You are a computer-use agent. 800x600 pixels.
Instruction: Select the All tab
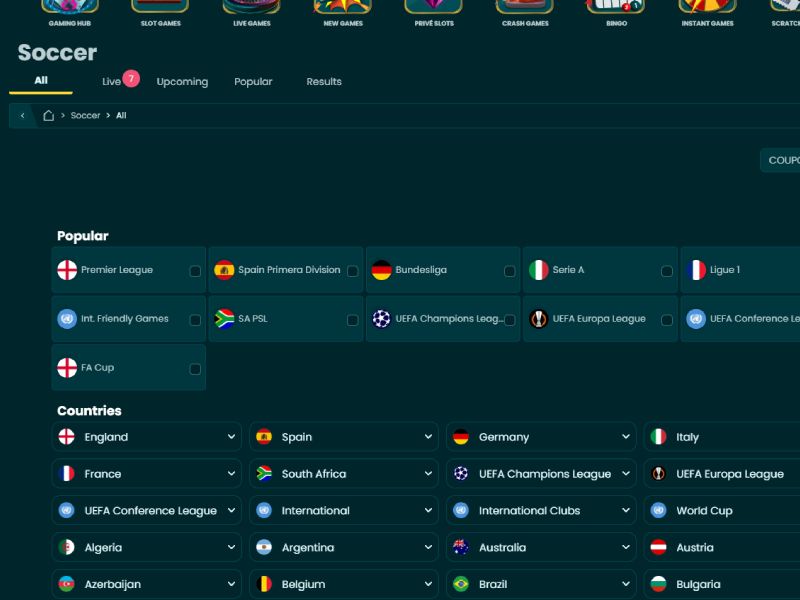pyautogui.click(x=41, y=81)
